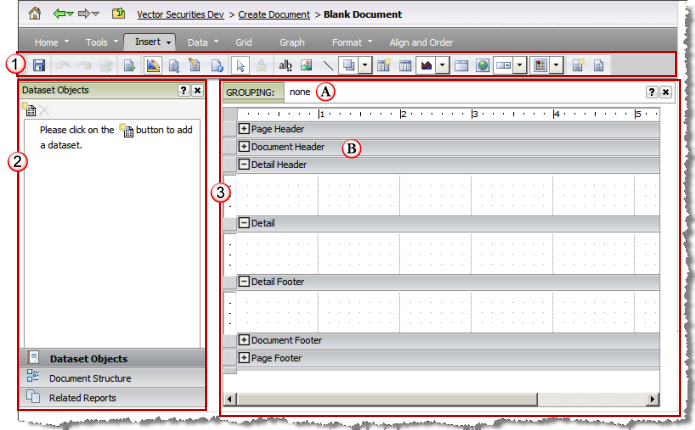
Task: Click the document-with-star icon at toolbar end
Action: [x=578, y=66]
